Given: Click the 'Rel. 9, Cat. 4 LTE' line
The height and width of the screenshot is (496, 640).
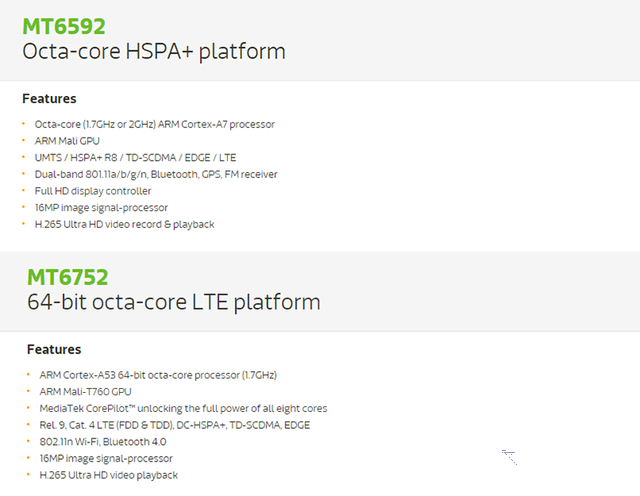Looking at the screenshot, I should (174, 425).
